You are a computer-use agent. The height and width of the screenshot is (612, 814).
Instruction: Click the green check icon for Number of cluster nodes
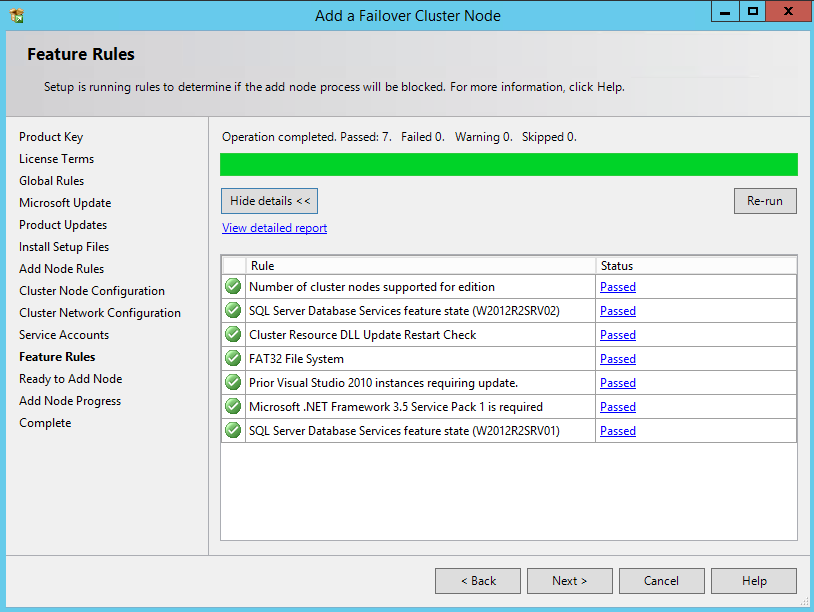coord(233,286)
